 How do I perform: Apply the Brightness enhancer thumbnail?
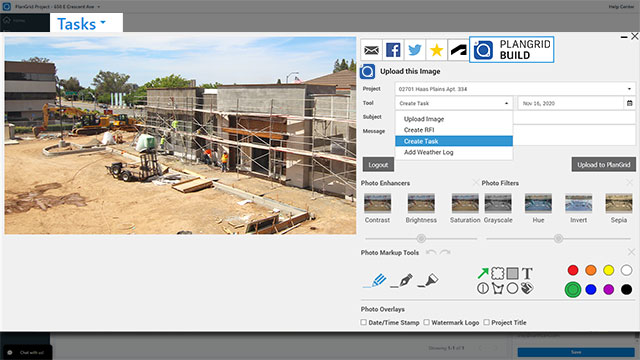coord(421,203)
